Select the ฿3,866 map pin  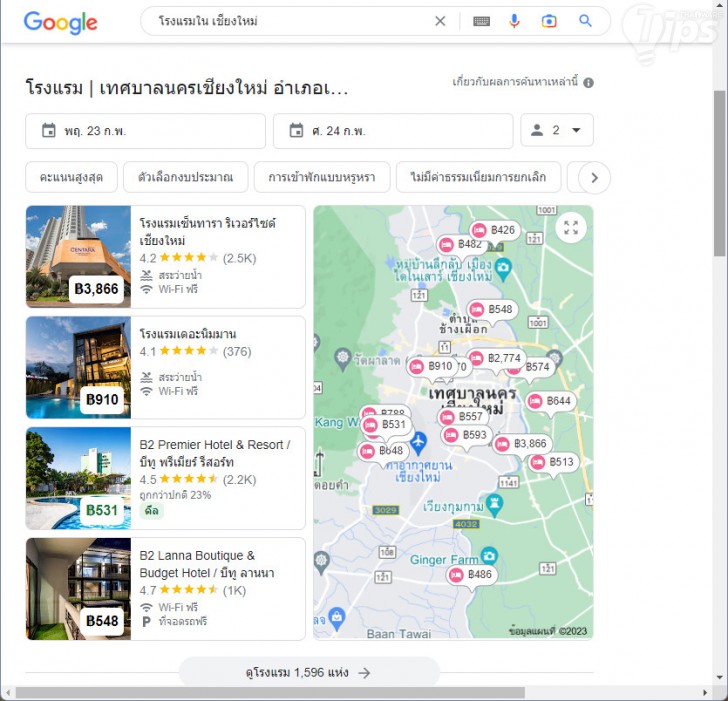(522, 444)
